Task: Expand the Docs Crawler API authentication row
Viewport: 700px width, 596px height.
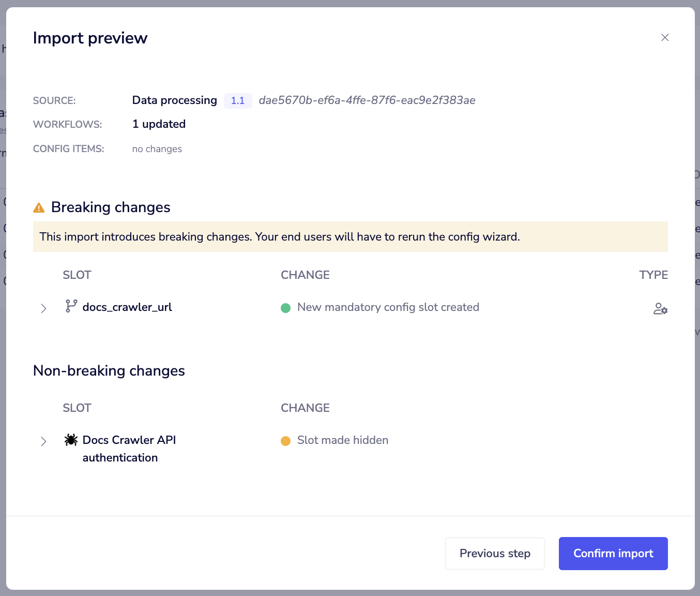Action: 43,441
